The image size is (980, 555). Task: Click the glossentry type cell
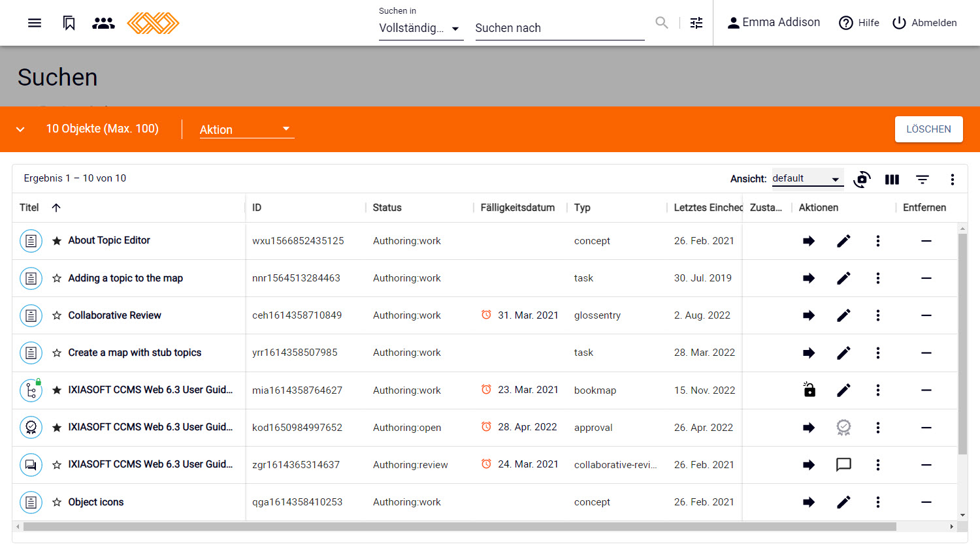(x=597, y=315)
